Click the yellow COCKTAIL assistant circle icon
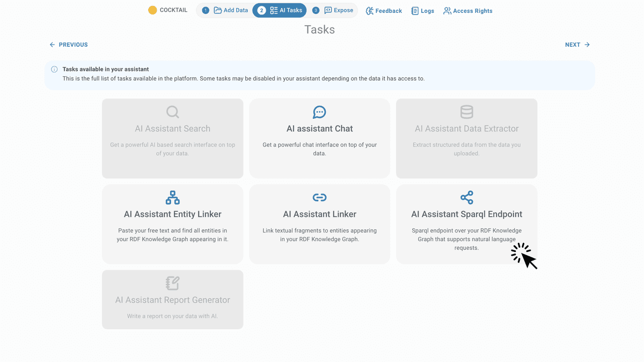Viewport: 644px width, 362px height. [x=152, y=10]
